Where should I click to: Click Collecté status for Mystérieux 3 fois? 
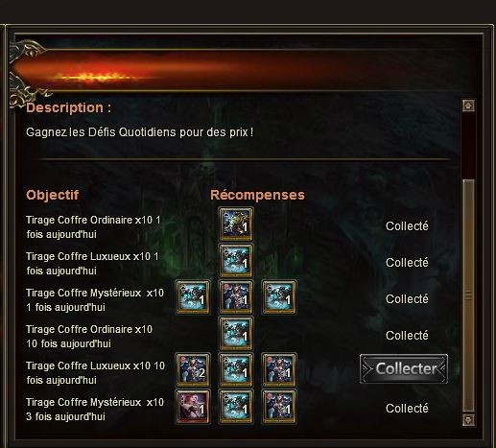[407, 409]
